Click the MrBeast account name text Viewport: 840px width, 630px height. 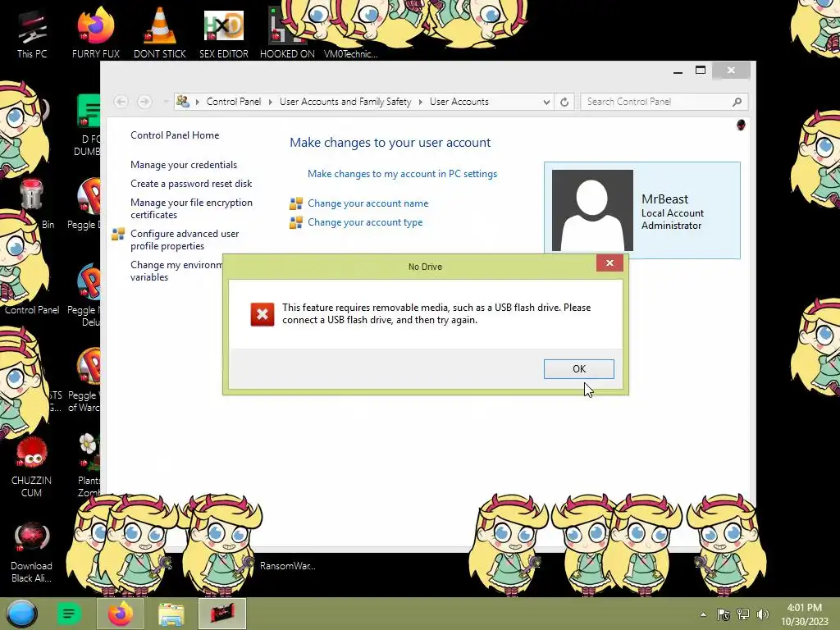click(664, 199)
